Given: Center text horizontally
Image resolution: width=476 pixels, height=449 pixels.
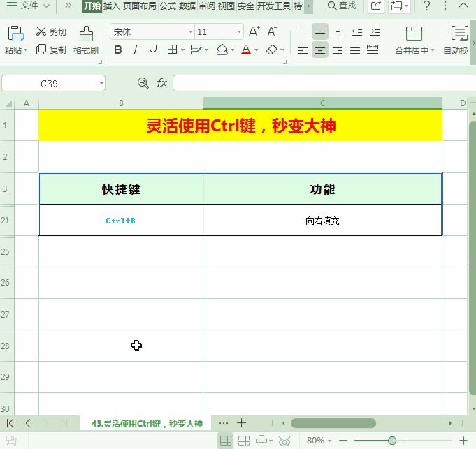Looking at the screenshot, I should [320, 49].
